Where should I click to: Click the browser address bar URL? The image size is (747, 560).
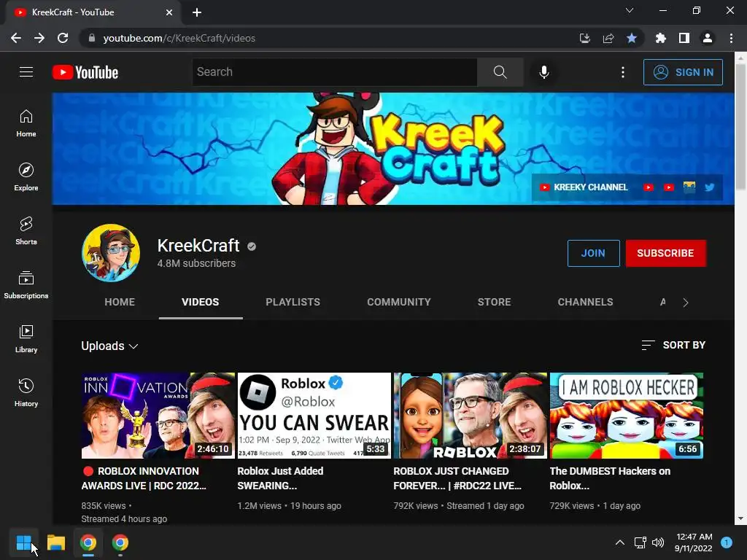tap(179, 38)
